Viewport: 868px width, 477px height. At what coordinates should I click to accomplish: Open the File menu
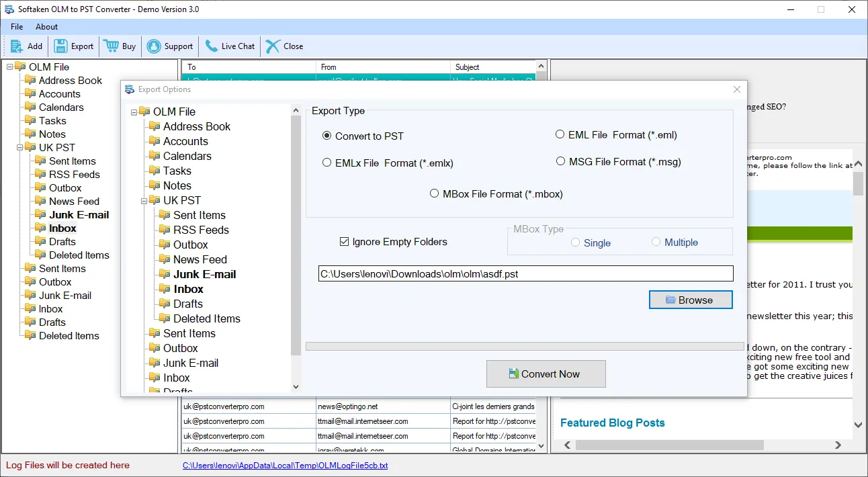tap(17, 27)
